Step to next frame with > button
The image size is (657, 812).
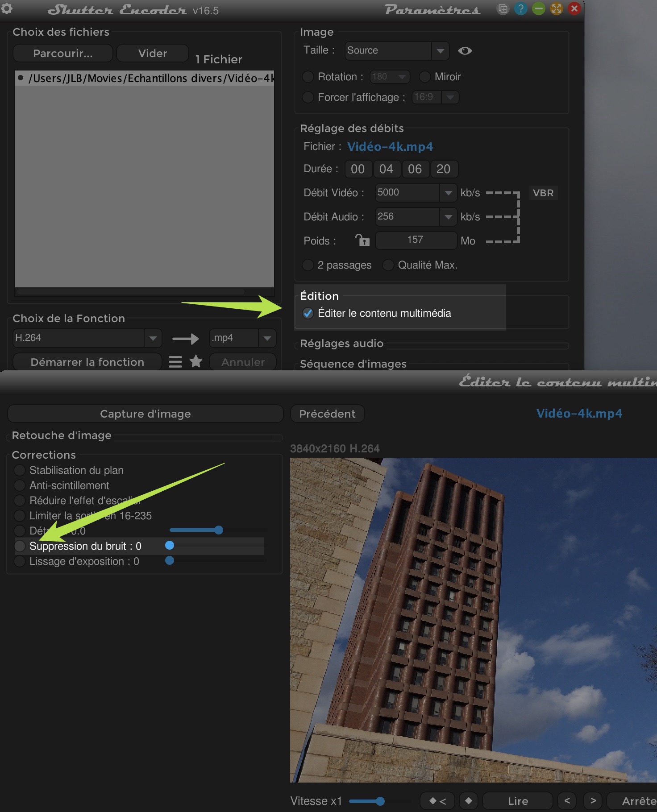tap(593, 801)
